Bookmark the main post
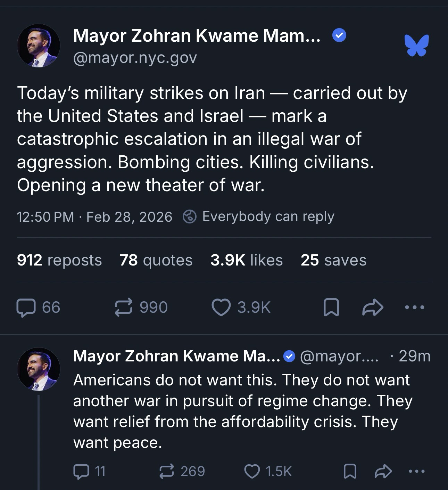The height and width of the screenshot is (490, 448). click(x=331, y=308)
